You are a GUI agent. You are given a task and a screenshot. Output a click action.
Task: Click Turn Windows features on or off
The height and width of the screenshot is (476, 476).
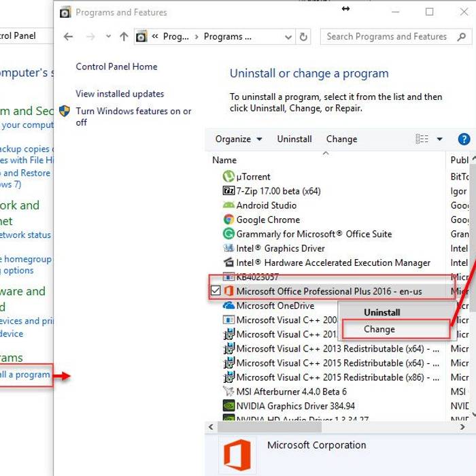(x=133, y=116)
